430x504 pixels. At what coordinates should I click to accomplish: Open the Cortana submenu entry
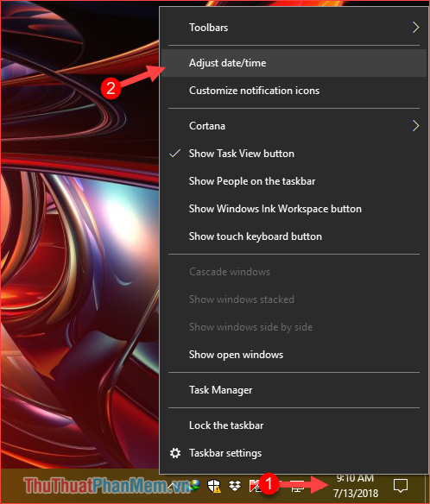(294, 126)
